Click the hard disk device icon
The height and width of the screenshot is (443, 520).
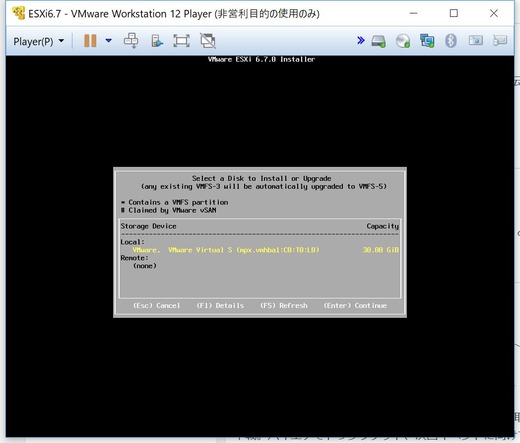(379, 41)
